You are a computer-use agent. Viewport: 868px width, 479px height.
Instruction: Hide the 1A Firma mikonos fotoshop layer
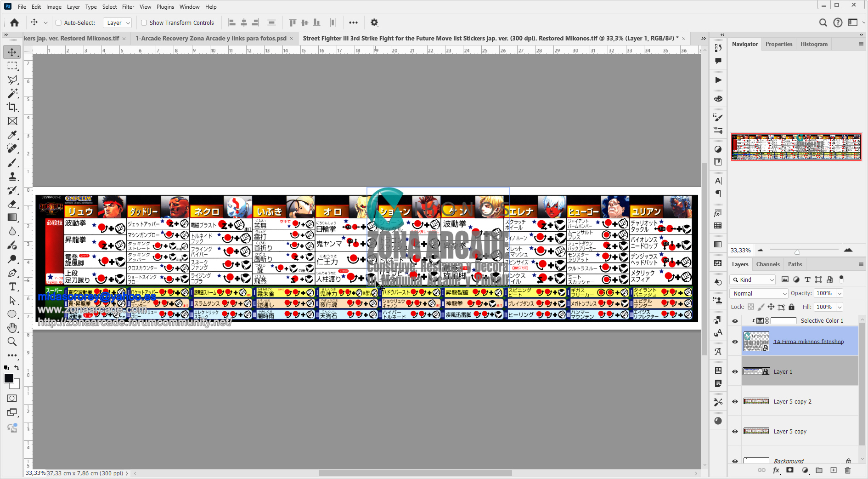(735, 342)
